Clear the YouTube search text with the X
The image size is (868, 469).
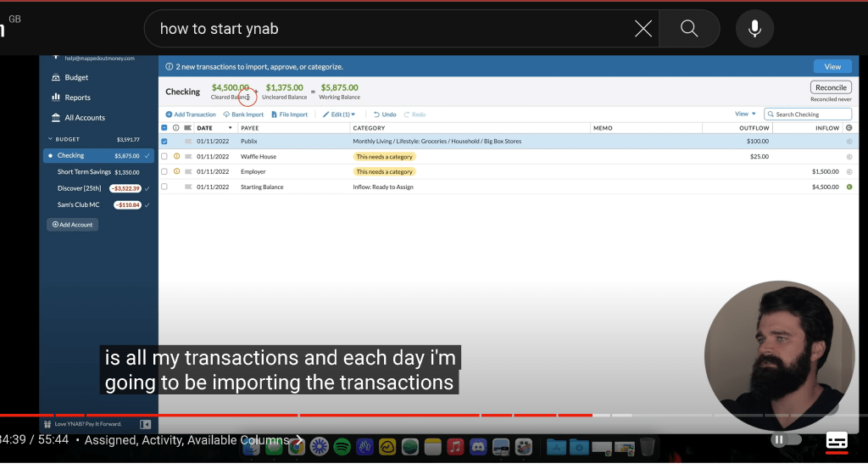(643, 28)
